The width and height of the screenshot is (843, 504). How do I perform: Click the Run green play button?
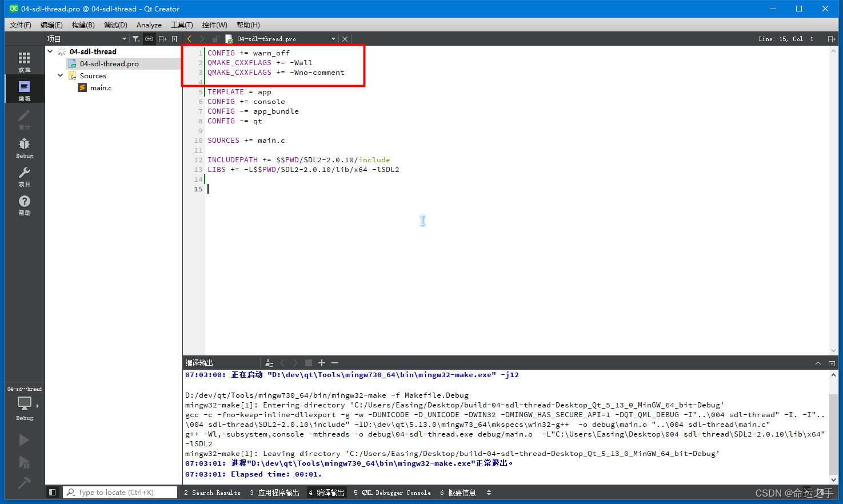[24, 440]
